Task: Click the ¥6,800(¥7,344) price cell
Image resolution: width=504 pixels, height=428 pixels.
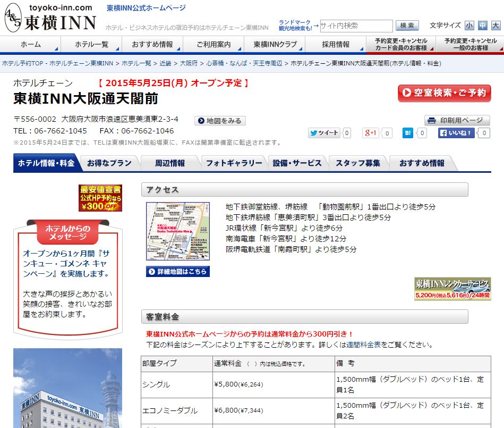Action: (274, 411)
